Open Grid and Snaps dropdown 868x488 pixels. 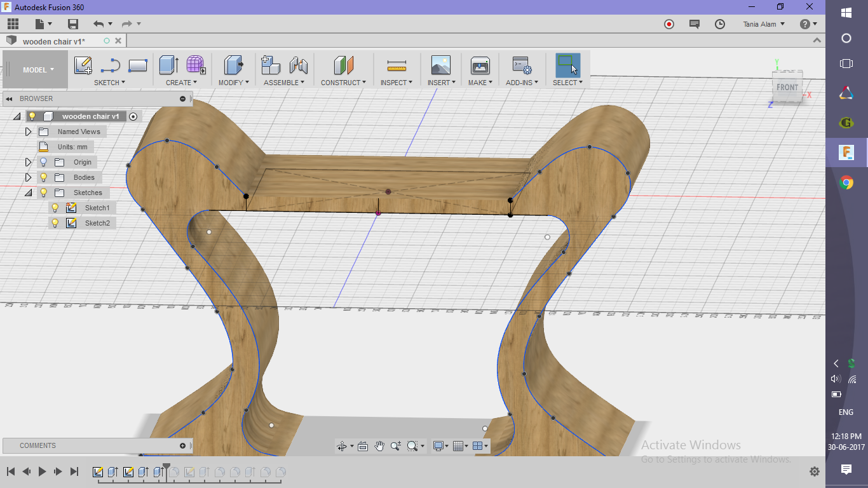tap(461, 446)
